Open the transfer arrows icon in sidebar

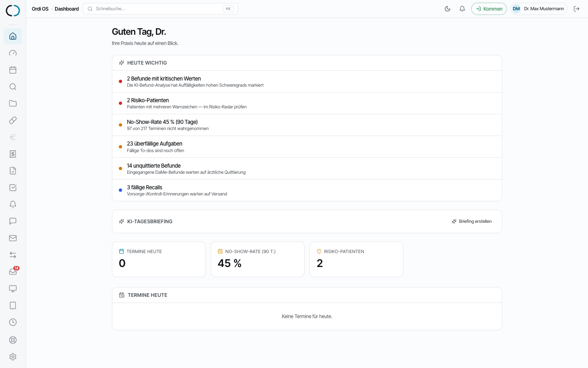(13, 255)
